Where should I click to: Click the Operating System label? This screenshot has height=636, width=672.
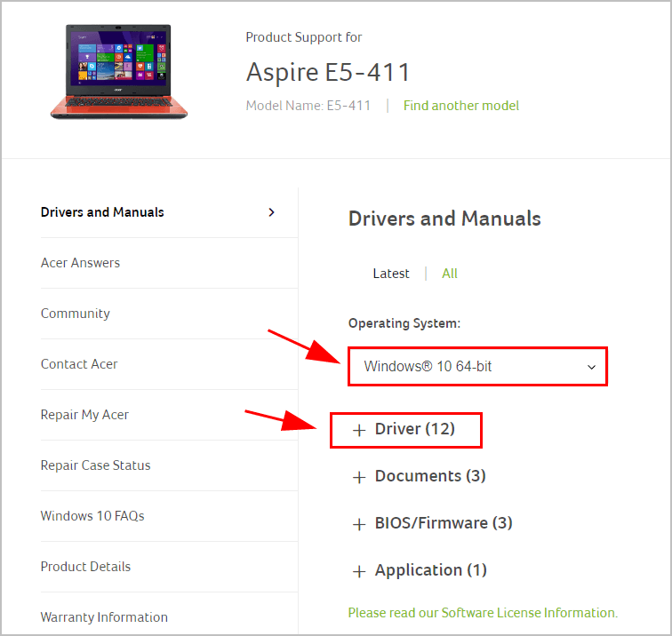pos(404,323)
